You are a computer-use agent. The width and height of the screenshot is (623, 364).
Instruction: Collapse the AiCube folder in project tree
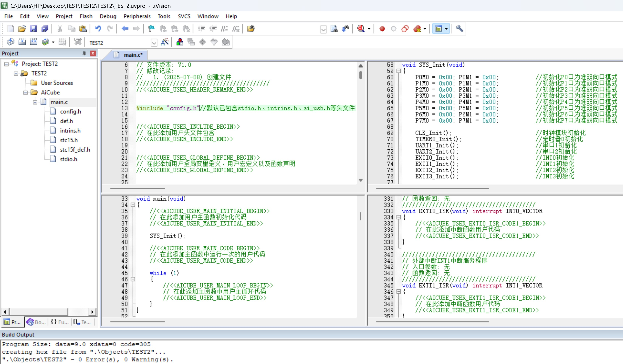[25, 93]
